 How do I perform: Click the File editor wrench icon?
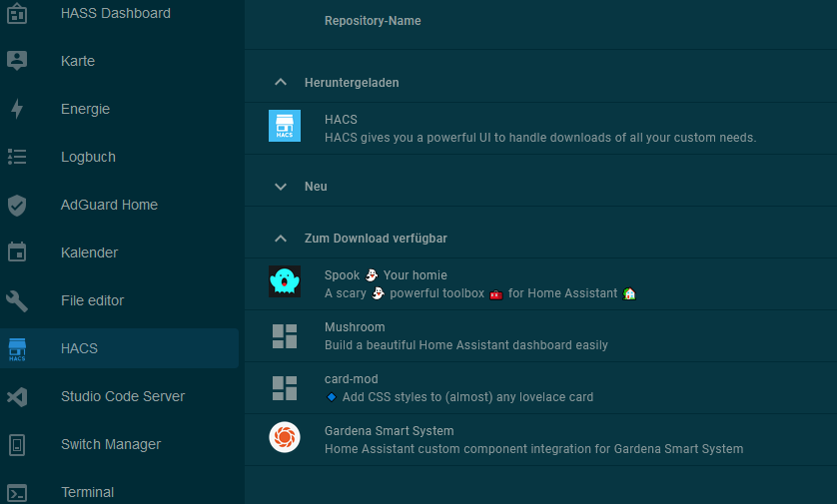pos(17,300)
